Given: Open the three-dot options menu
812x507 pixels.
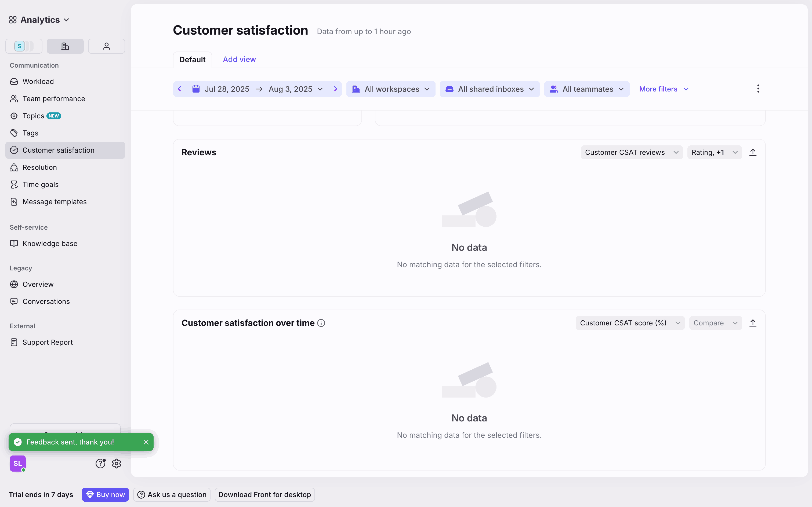Looking at the screenshot, I should (758, 89).
